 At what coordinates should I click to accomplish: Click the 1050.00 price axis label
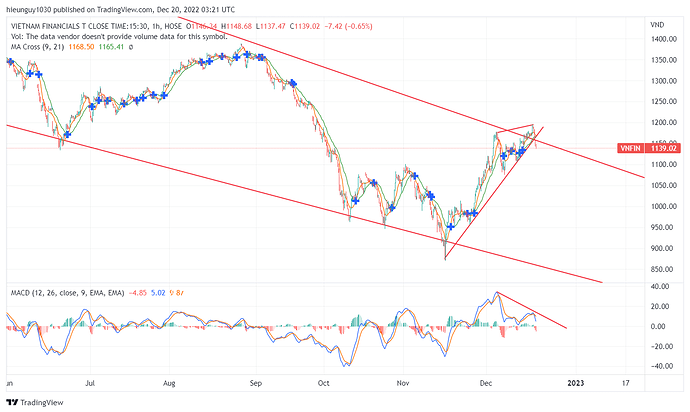pos(664,185)
